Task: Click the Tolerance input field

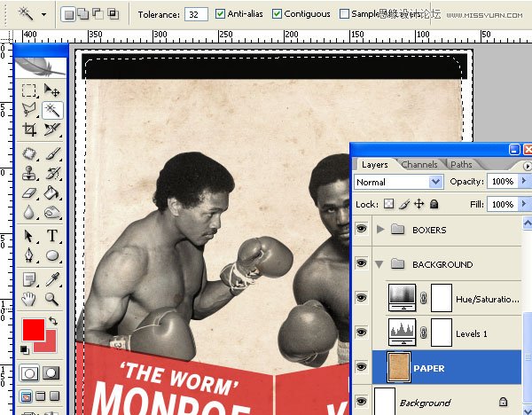Action: 195,14
